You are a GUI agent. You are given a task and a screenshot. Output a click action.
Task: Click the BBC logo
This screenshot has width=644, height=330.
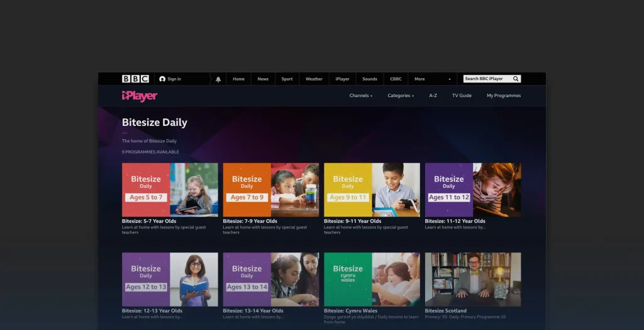135,79
